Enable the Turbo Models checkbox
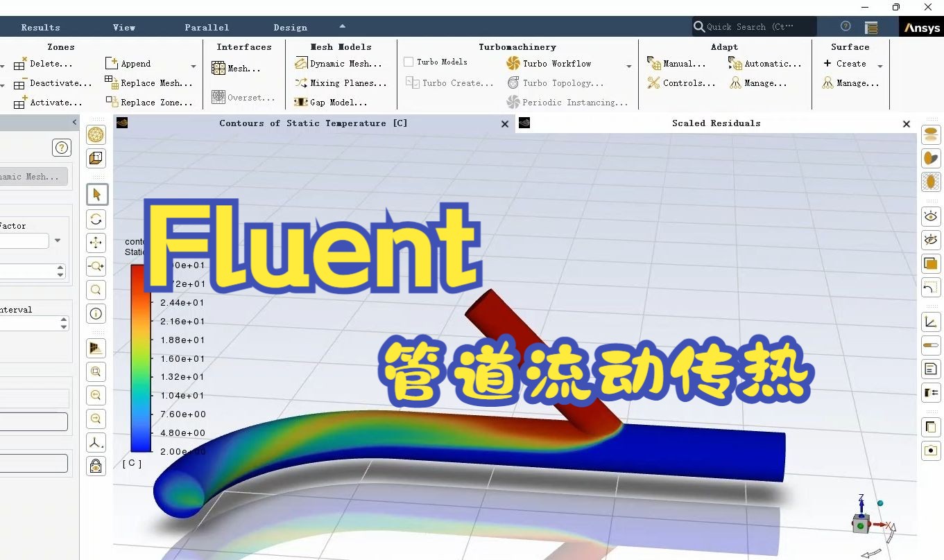 (409, 62)
